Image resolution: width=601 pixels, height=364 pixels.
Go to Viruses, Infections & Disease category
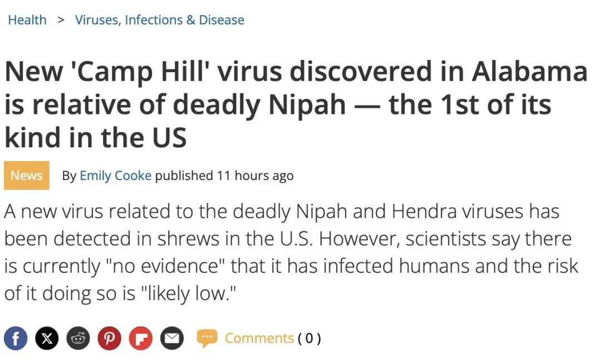[160, 20]
